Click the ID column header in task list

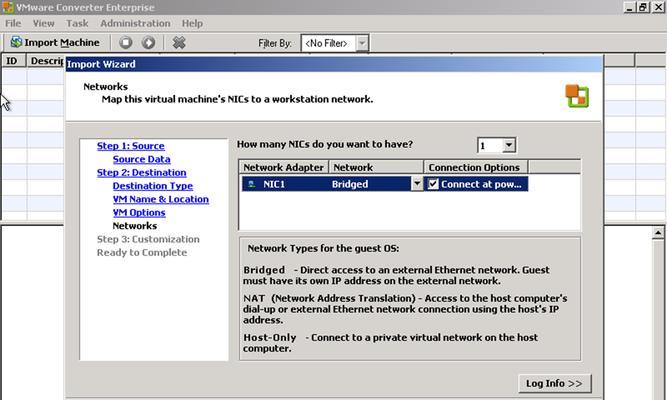pos(14,61)
